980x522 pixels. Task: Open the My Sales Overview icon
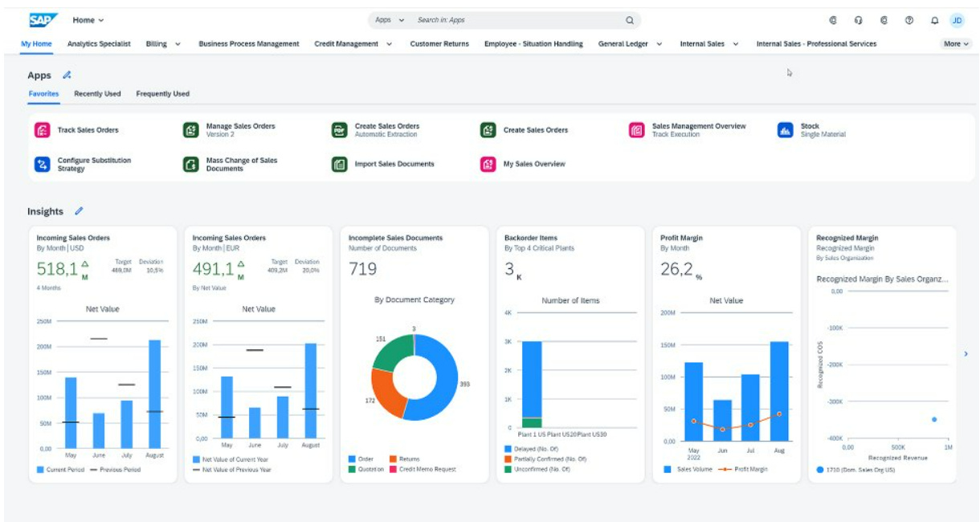pos(488,164)
